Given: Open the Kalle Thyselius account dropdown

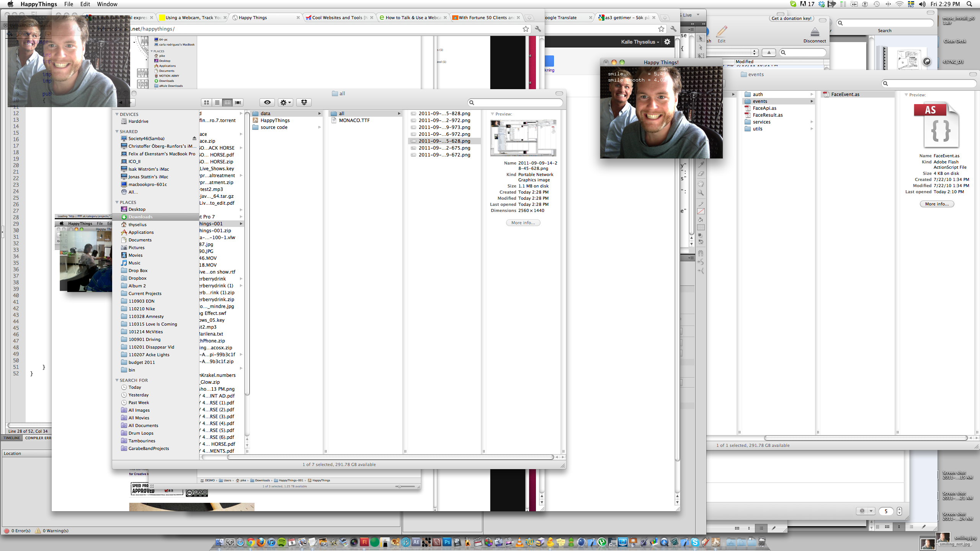Looking at the screenshot, I should 640,42.
